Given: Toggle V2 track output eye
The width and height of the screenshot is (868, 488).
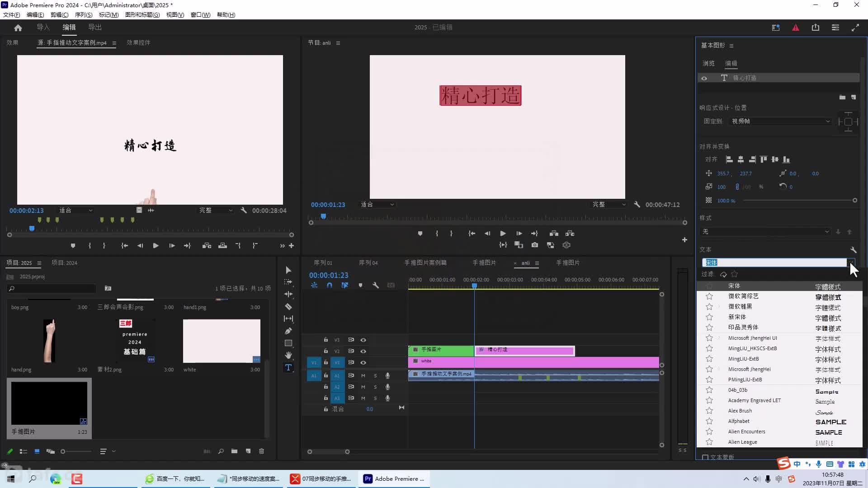Looking at the screenshot, I should tap(363, 351).
